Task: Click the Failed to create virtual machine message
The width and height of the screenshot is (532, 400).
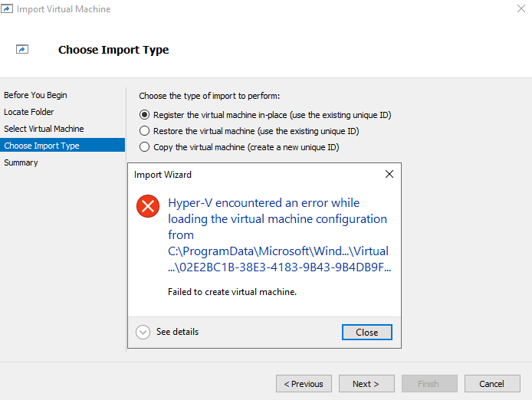Action: point(232,291)
